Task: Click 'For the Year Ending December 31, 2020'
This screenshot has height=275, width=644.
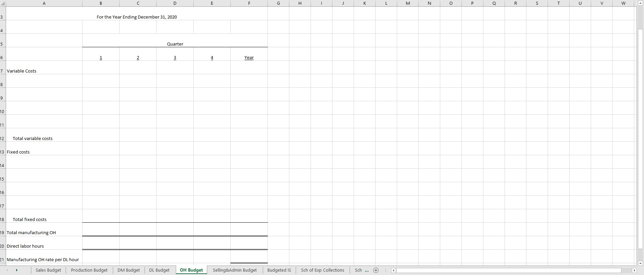Action: click(137, 17)
